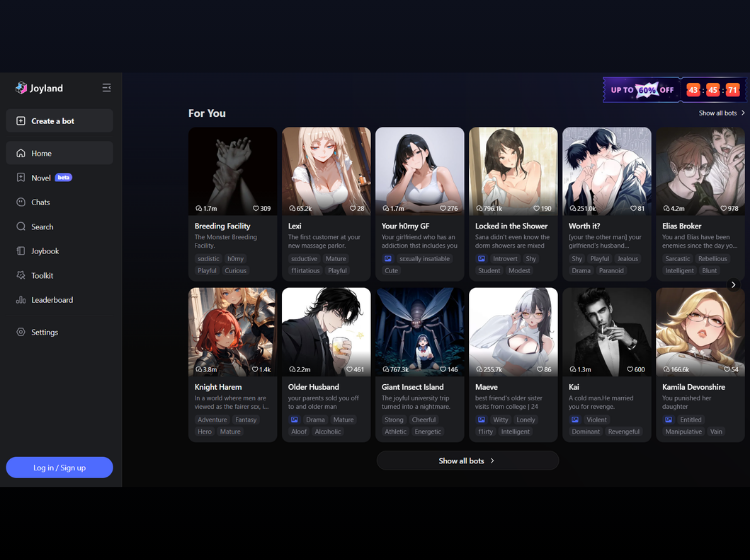Click the chat count icon on Worth it? card
This screenshot has width=750, height=560.
[x=573, y=209]
